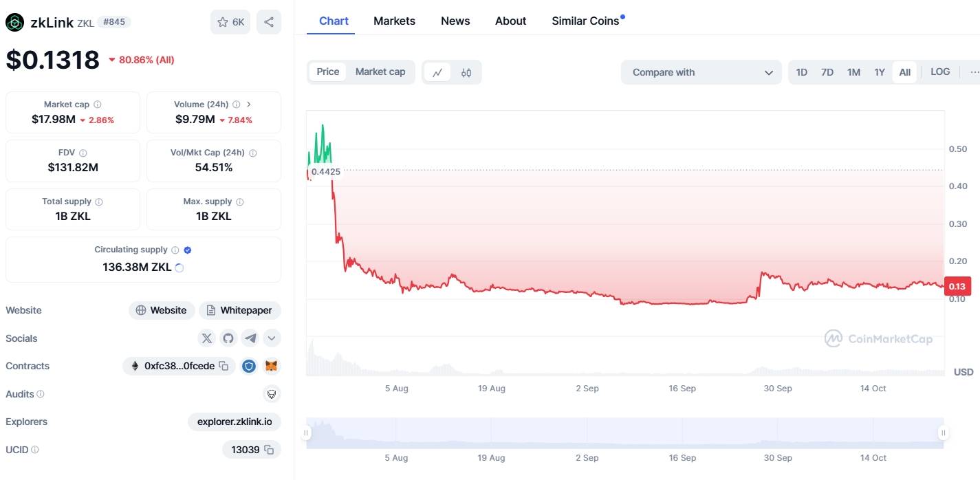The image size is (980, 480).
Task: Open info icon beside Audits label
Action: (41, 394)
